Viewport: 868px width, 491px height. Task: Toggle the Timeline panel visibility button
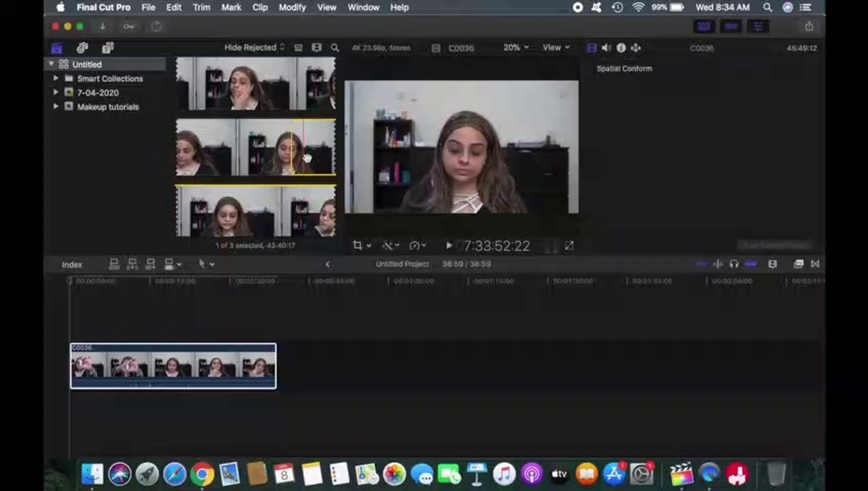pyautogui.click(x=732, y=27)
